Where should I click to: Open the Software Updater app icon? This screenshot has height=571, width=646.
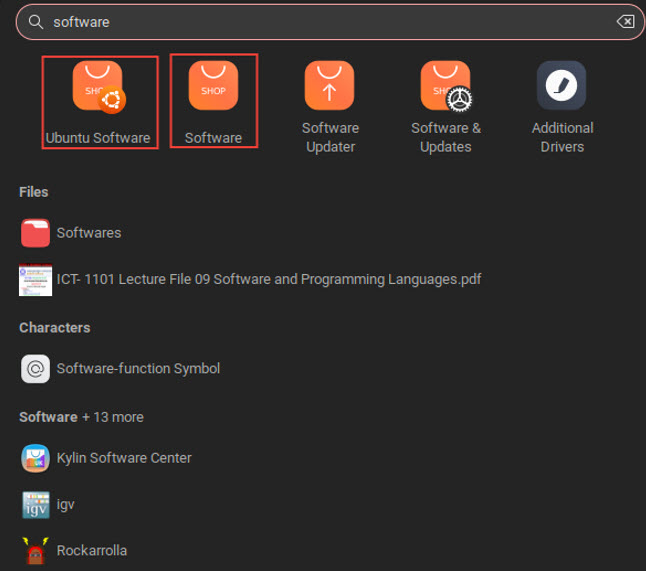(x=329, y=85)
